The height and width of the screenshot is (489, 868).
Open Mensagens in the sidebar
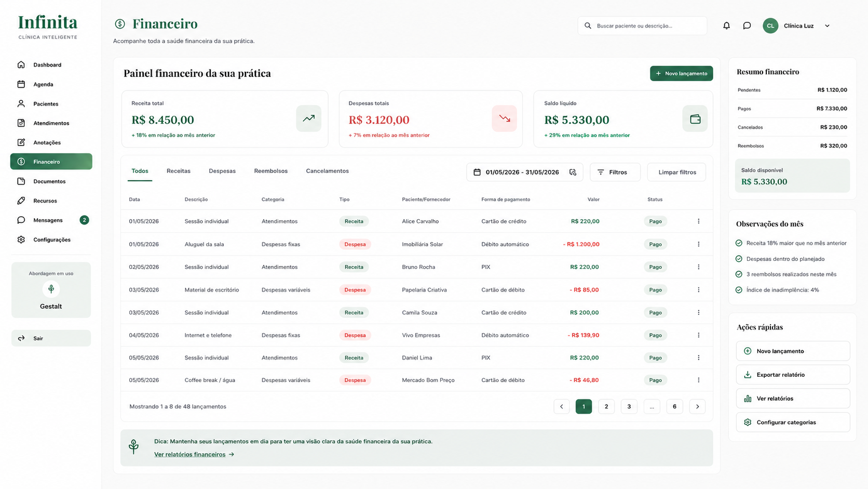[51, 220]
